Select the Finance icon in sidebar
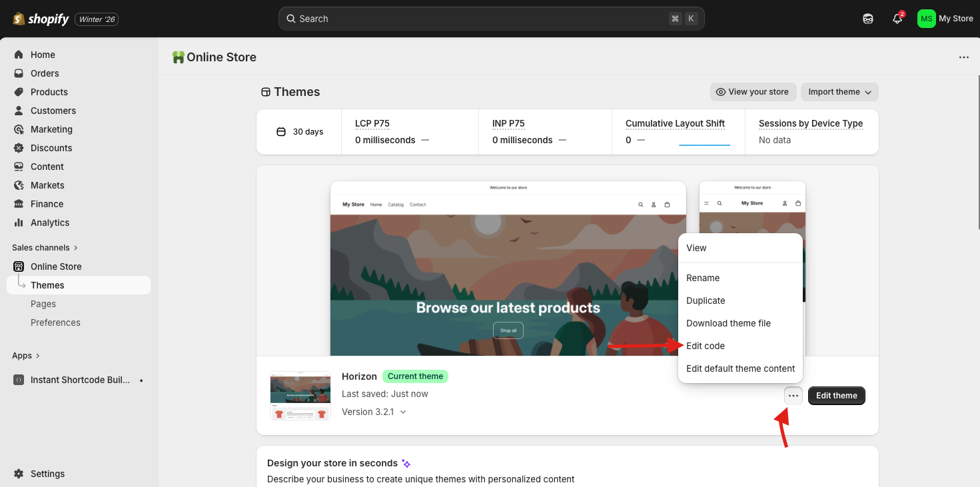This screenshot has height=487, width=980. pos(19,204)
